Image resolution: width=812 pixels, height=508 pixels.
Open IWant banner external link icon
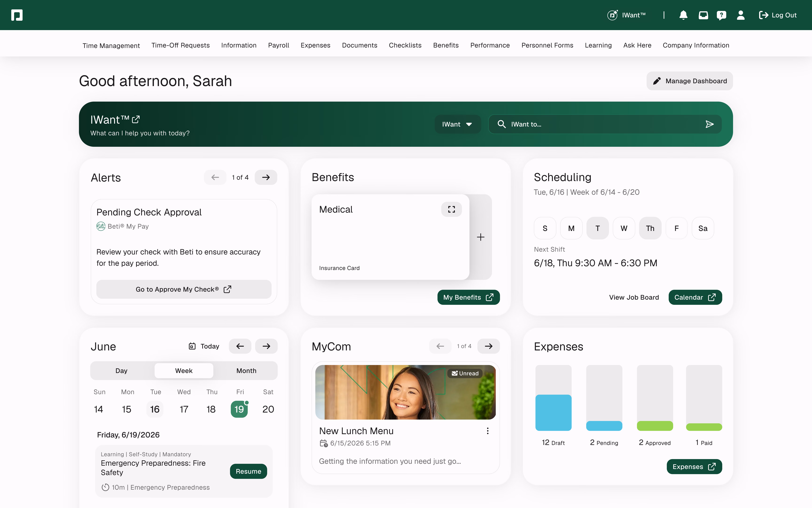[x=136, y=120]
